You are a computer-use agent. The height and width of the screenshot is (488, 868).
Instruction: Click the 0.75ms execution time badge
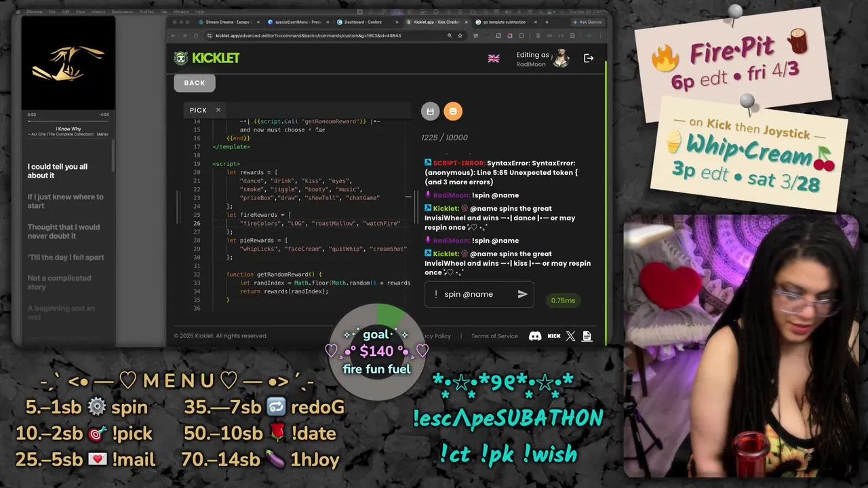[563, 300]
